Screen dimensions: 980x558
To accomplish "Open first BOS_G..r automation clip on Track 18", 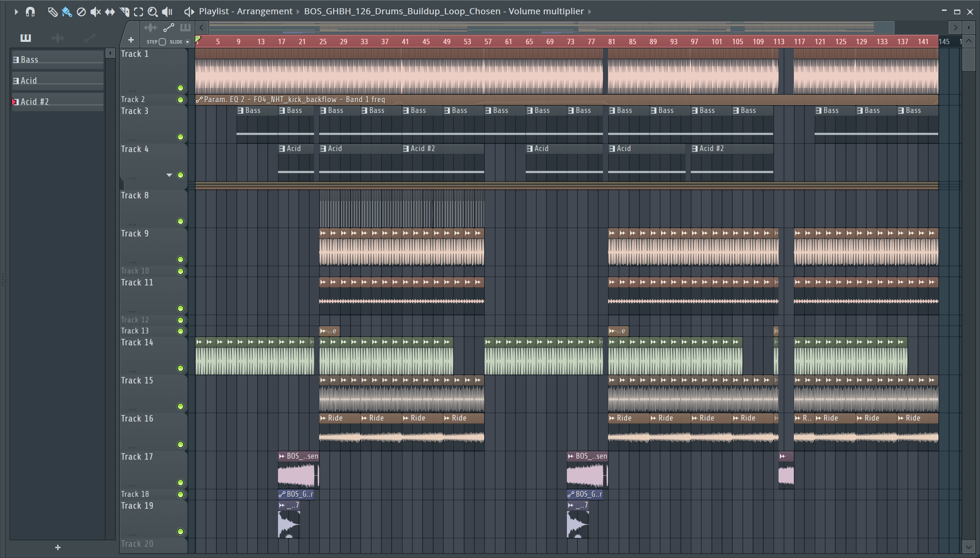I will point(296,494).
